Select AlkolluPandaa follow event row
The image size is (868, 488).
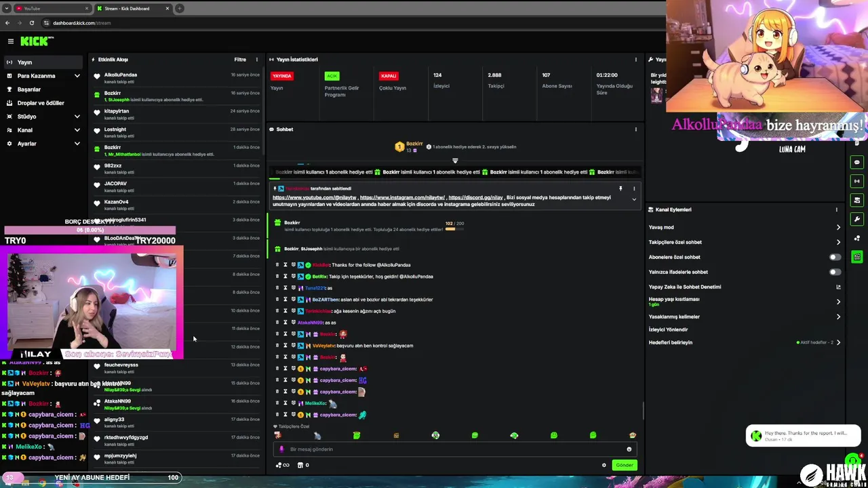pyautogui.click(x=178, y=78)
